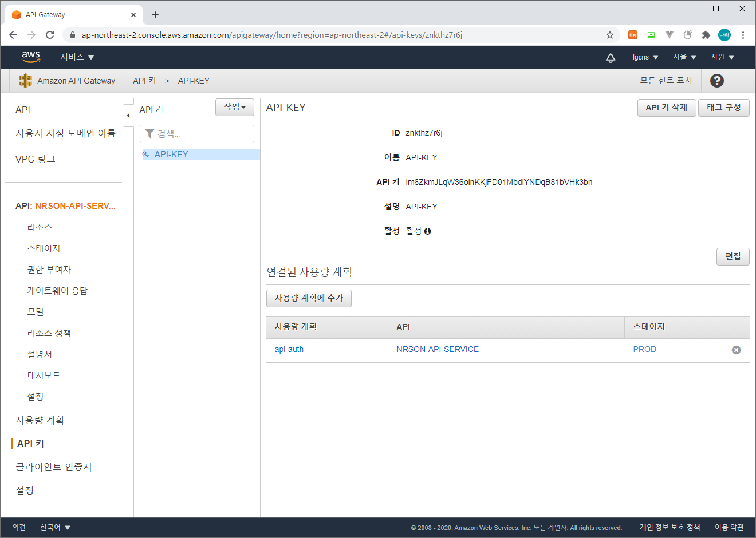Viewport: 756px width, 538px height.
Task: Click the Chrome profile avatar
Action: [724, 35]
